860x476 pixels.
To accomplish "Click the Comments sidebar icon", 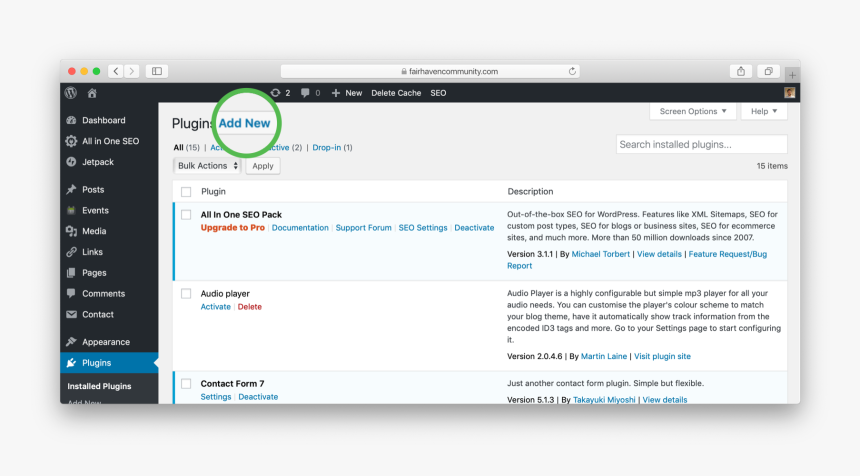I will [71, 293].
